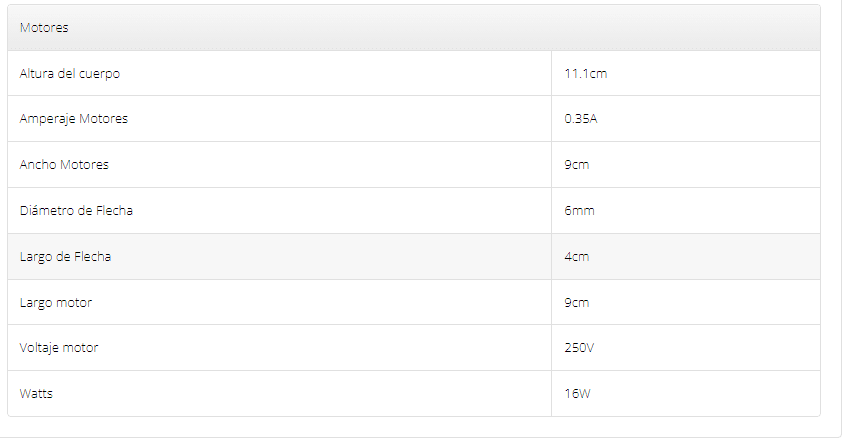Select the highlighted Largo de Flecha row label

tap(65, 257)
